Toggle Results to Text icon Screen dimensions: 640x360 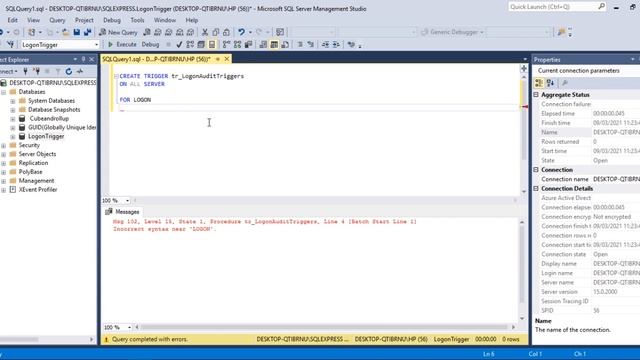click(x=263, y=44)
